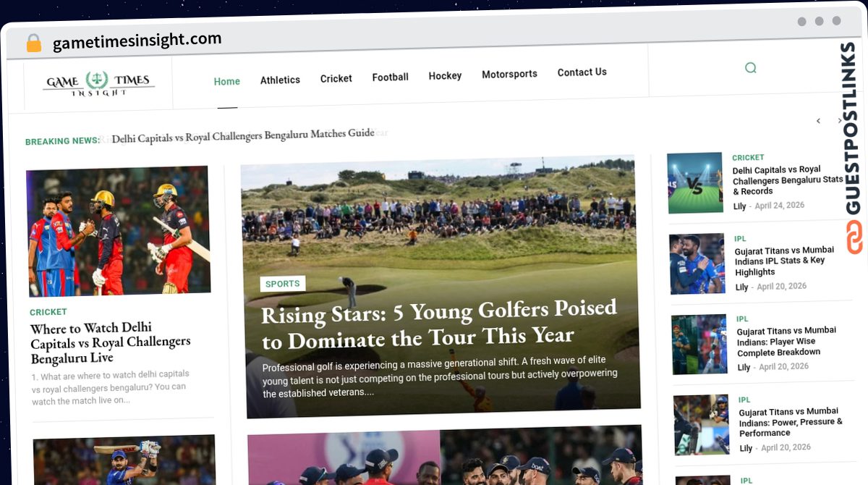Viewport: 868px width, 485px height.
Task: Click IPL tag above Player Wise Breakdown
Action: (742, 319)
